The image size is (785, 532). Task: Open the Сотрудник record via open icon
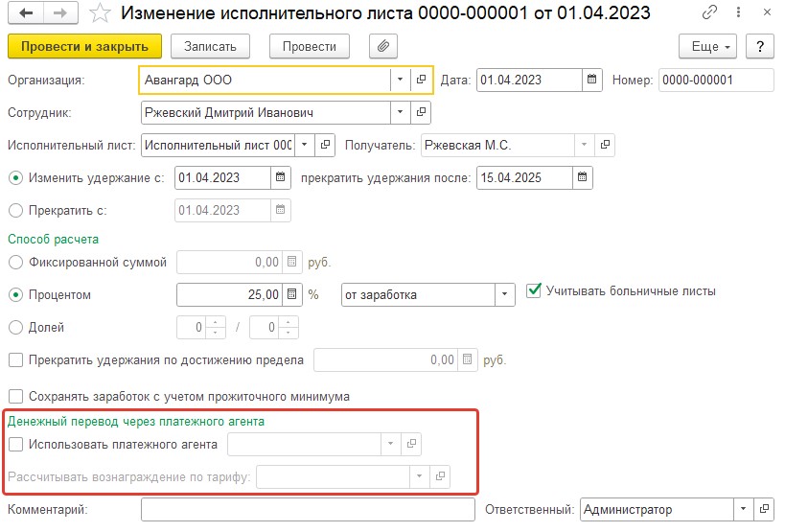point(421,112)
